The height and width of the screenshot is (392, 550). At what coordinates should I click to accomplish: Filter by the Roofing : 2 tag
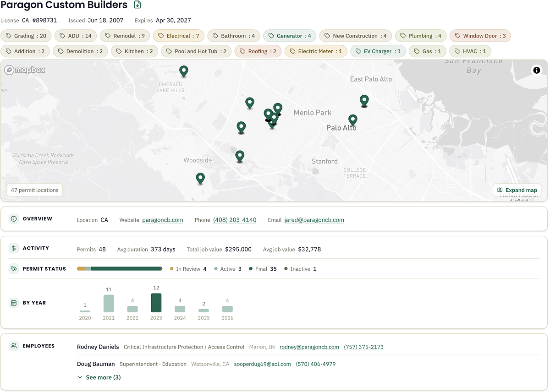click(258, 51)
